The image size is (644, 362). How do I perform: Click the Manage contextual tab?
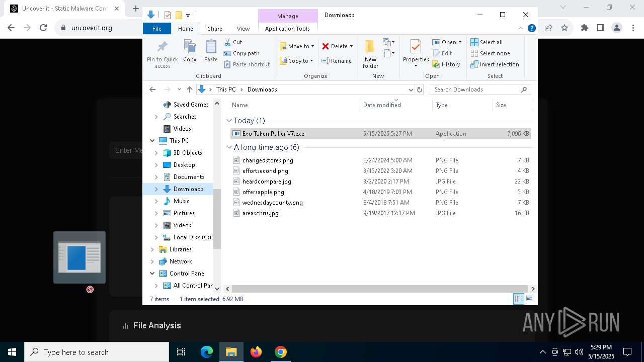tap(288, 16)
